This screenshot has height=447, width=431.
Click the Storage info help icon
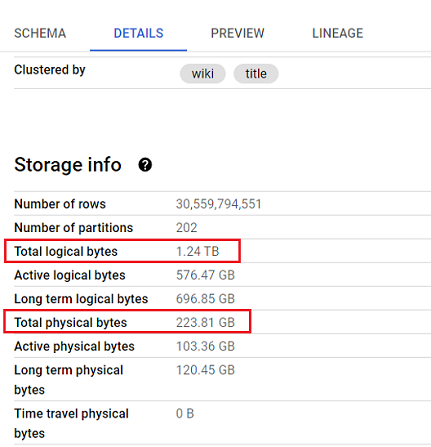tap(145, 165)
